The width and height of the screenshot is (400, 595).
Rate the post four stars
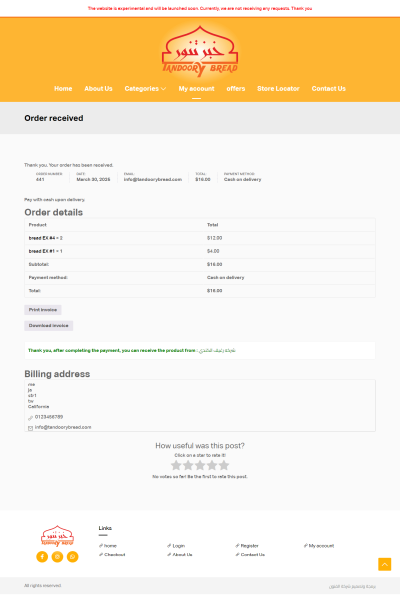212,465
